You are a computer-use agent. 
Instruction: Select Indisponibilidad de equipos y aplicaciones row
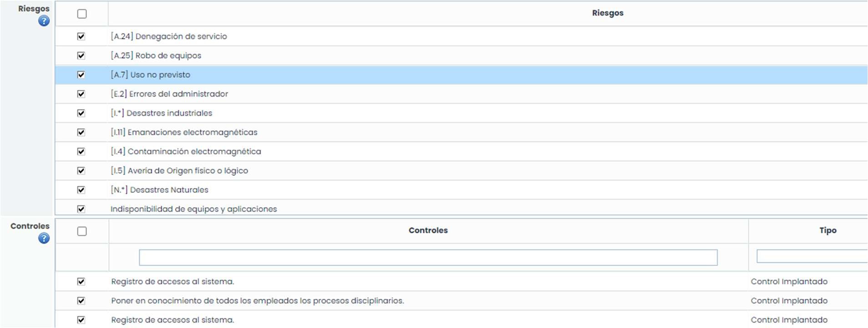[x=193, y=209]
